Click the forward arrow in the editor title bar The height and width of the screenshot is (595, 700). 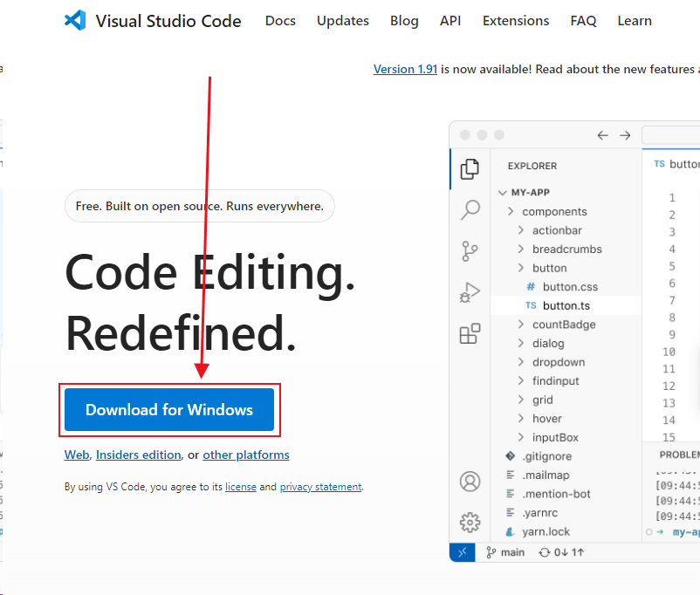click(x=625, y=135)
